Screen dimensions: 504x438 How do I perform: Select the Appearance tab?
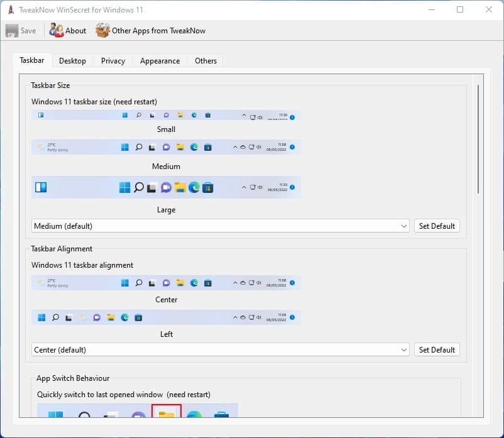point(160,61)
